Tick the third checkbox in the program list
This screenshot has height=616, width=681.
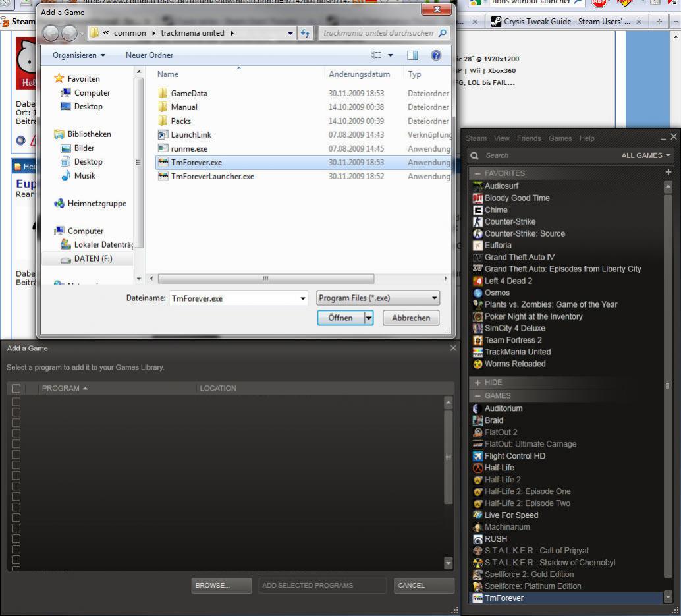(x=16, y=423)
